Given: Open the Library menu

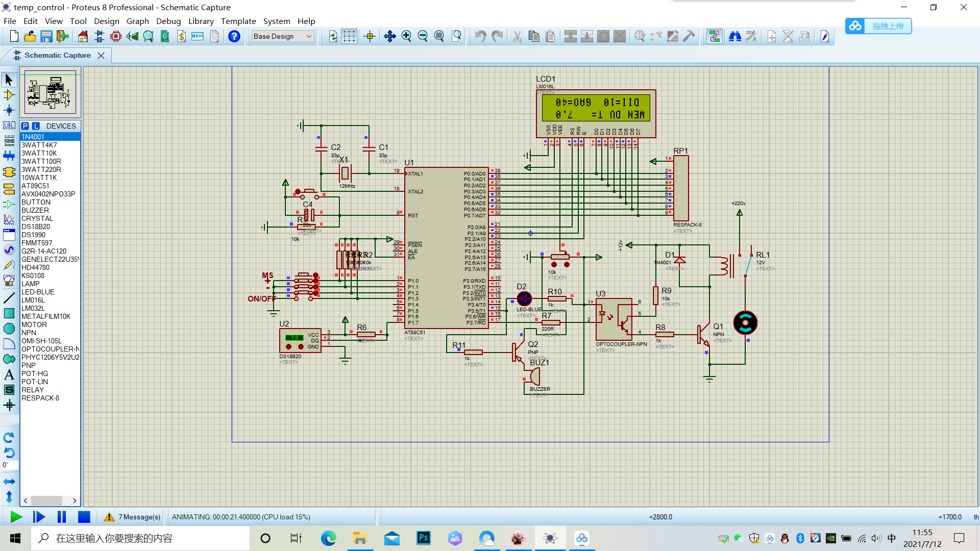Looking at the screenshot, I should point(201,21).
